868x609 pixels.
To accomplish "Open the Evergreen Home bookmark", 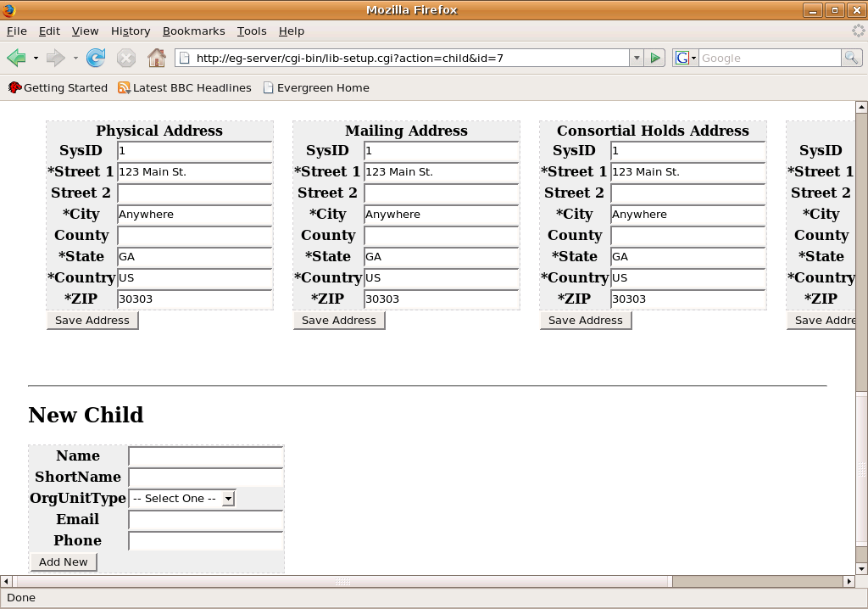I will coord(315,87).
